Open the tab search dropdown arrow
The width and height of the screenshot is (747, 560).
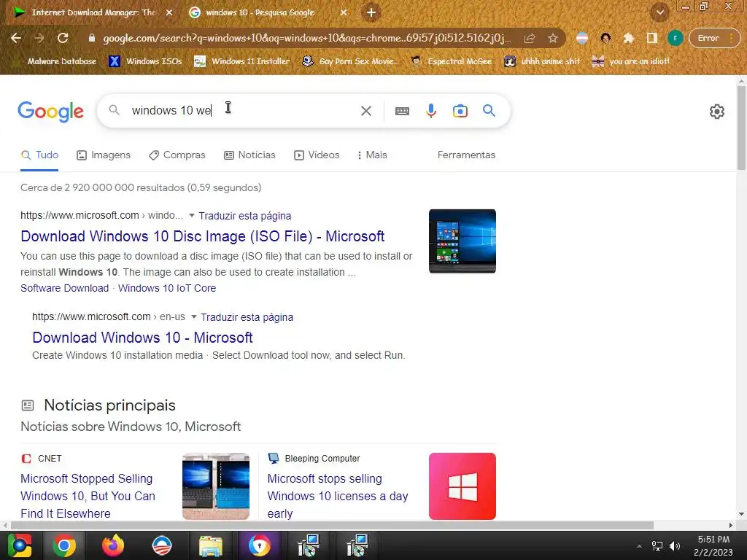coord(659,12)
